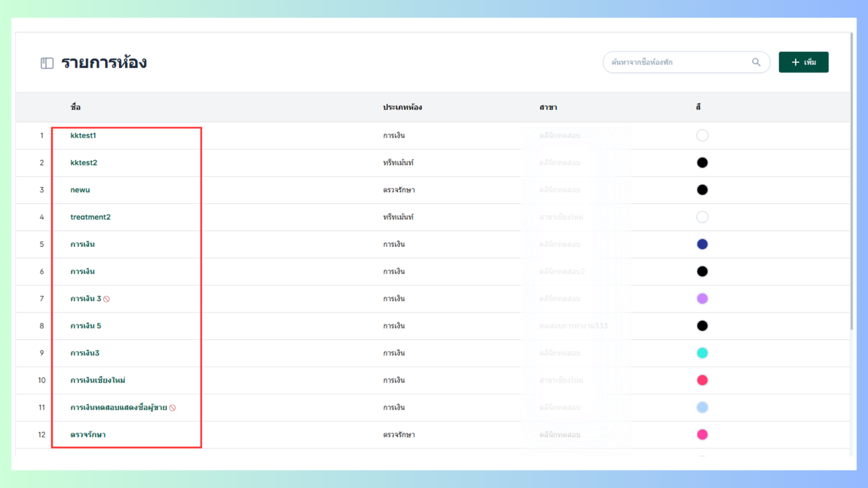Click the black color circle for การเงิน 5
This screenshot has height=488, width=868.
(x=702, y=326)
